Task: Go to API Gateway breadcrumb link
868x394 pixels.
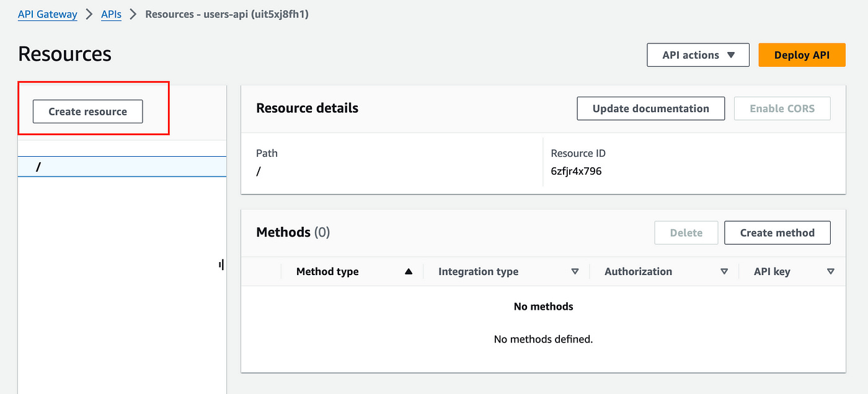Action: 48,14
